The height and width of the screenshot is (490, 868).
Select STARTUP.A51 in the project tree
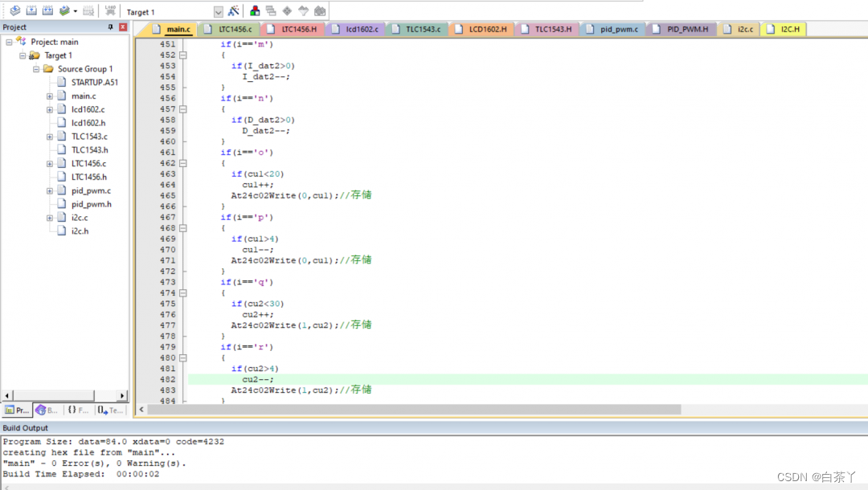(x=94, y=83)
